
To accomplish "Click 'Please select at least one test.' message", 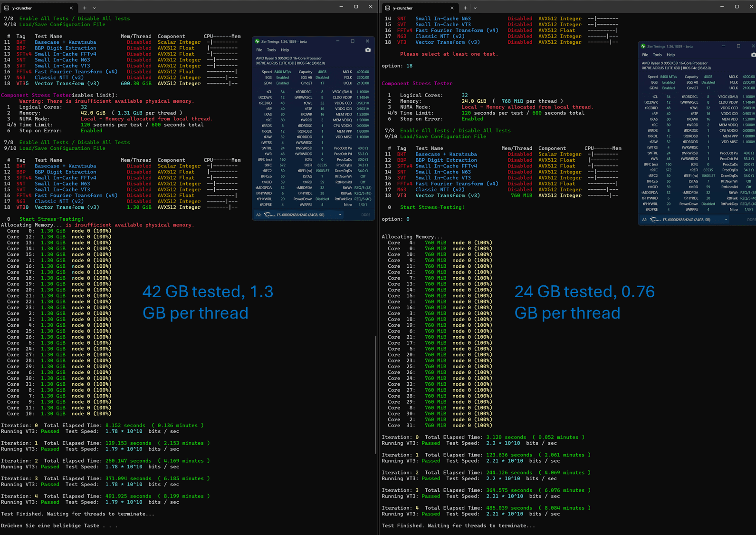I will 449,54.
